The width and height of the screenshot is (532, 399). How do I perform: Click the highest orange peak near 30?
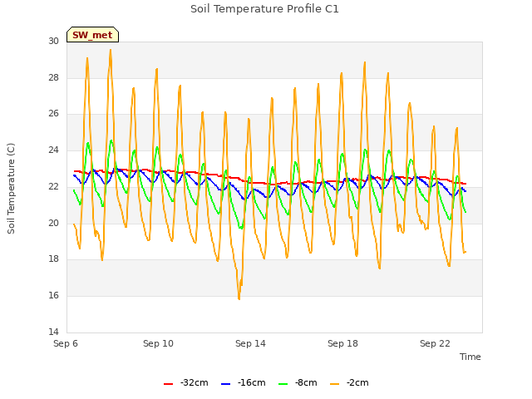pos(111,50)
